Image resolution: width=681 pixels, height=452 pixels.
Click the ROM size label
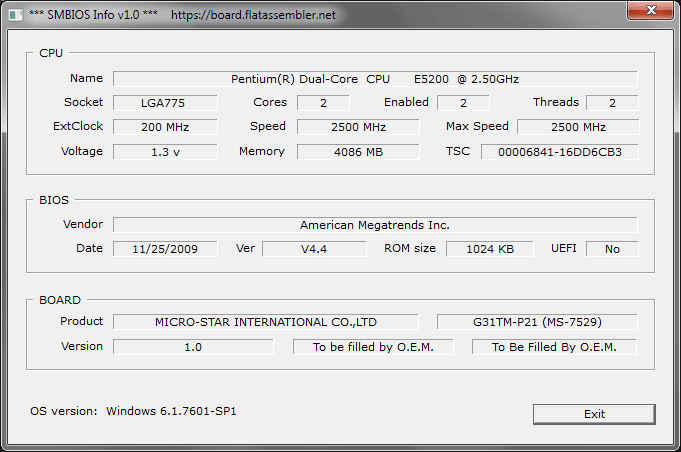click(410, 248)
